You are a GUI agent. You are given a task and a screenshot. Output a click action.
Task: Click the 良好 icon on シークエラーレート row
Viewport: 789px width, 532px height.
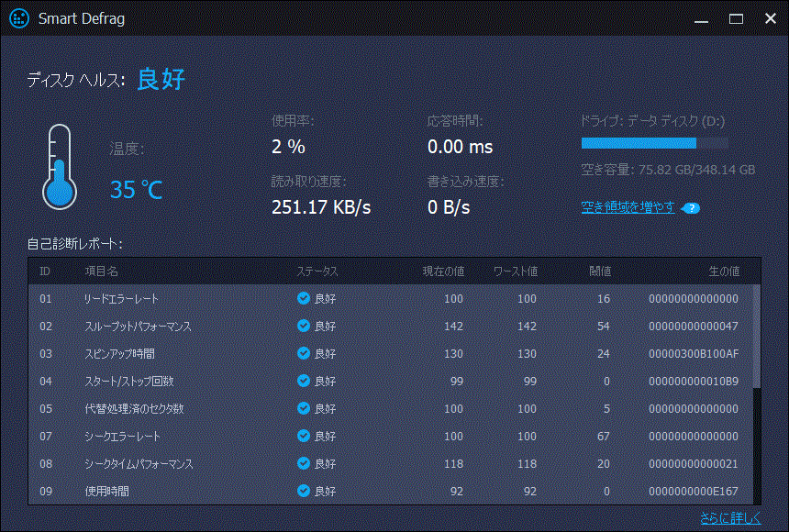click(304, 436)
